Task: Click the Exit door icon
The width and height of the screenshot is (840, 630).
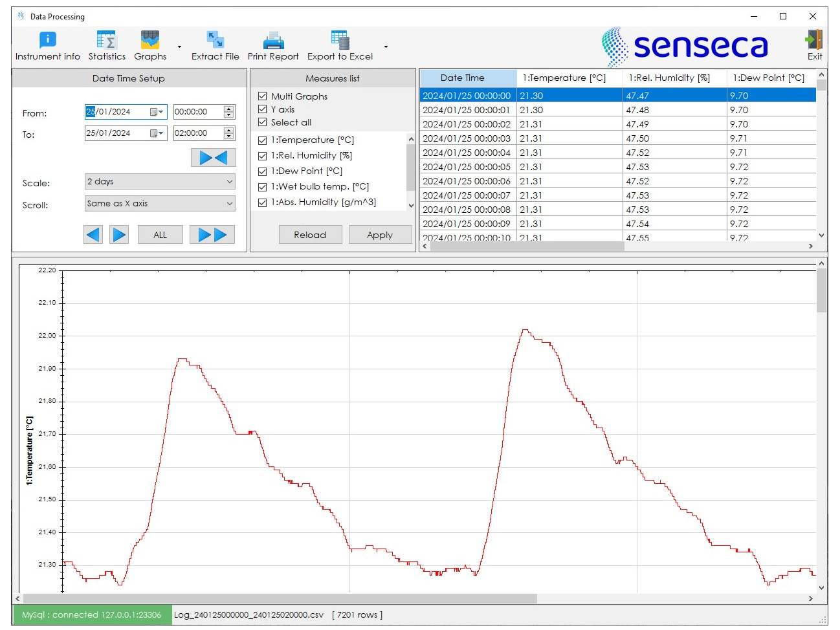Action: (813, 39)
